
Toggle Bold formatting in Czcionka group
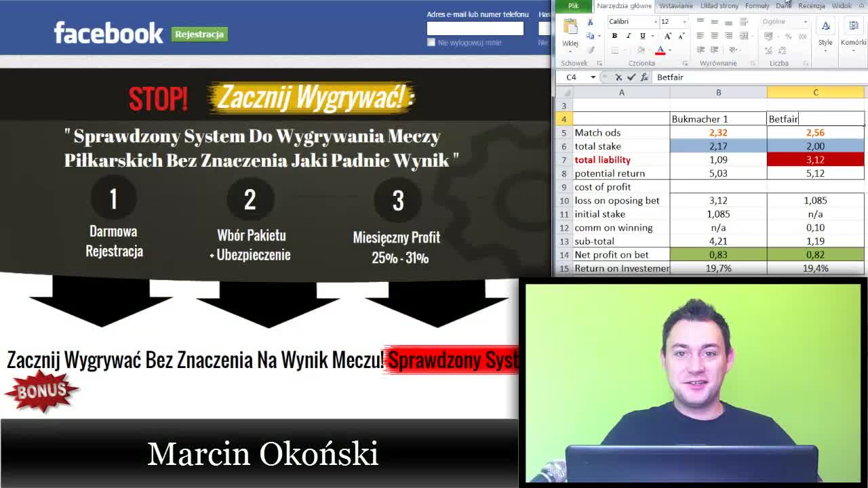click(x=614, y=36)
